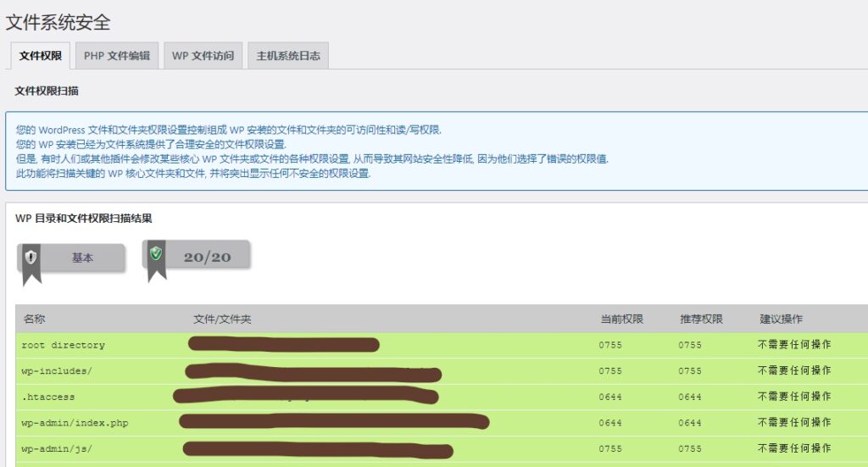Open the PHP 文件编辑 tab
The width and height of the screenshot is (868, 467).
117,56
